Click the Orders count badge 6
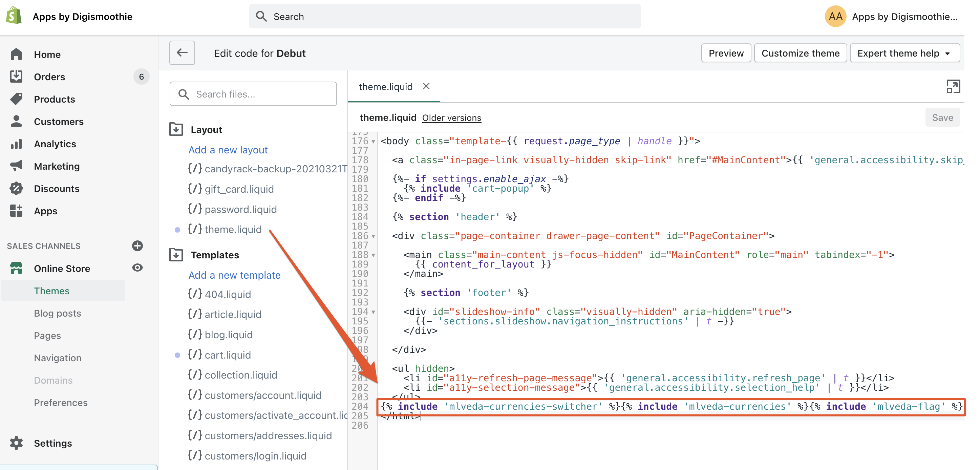 click(x=141, y=77)
